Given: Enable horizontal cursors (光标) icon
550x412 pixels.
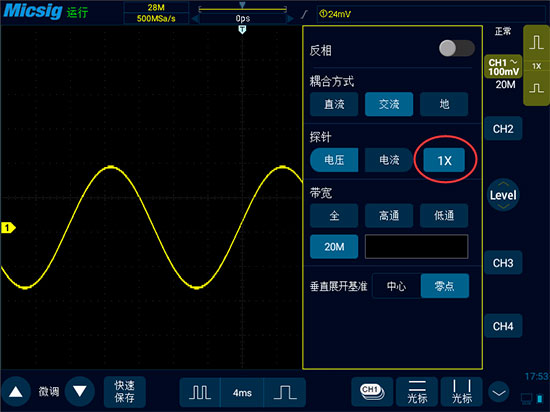Looking at the screenshot, I should (417, 392).
